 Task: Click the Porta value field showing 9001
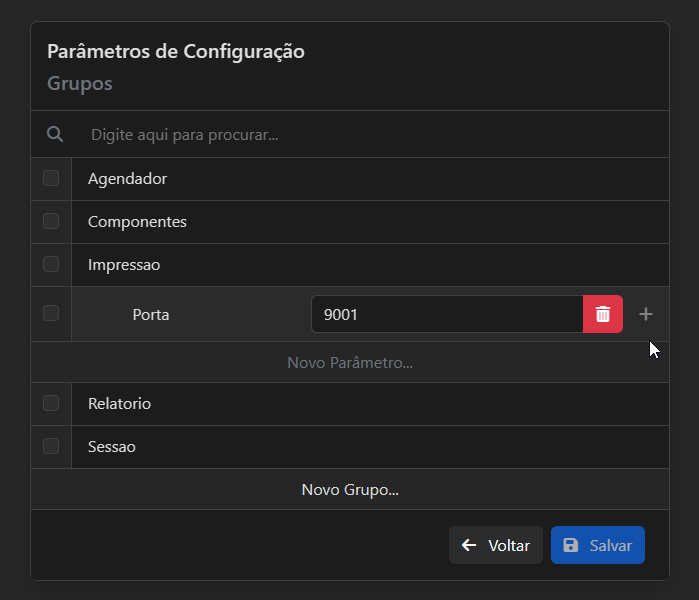tap(446, 314)
